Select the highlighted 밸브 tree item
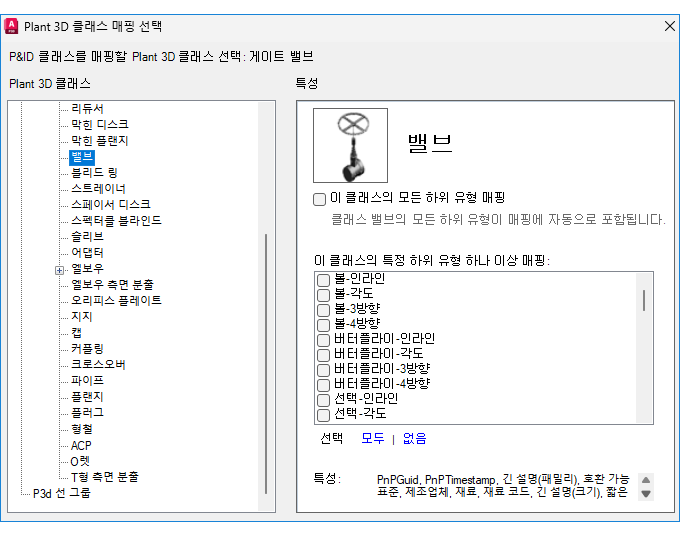The width and height of the screenshot is (680, 536). 82,157
